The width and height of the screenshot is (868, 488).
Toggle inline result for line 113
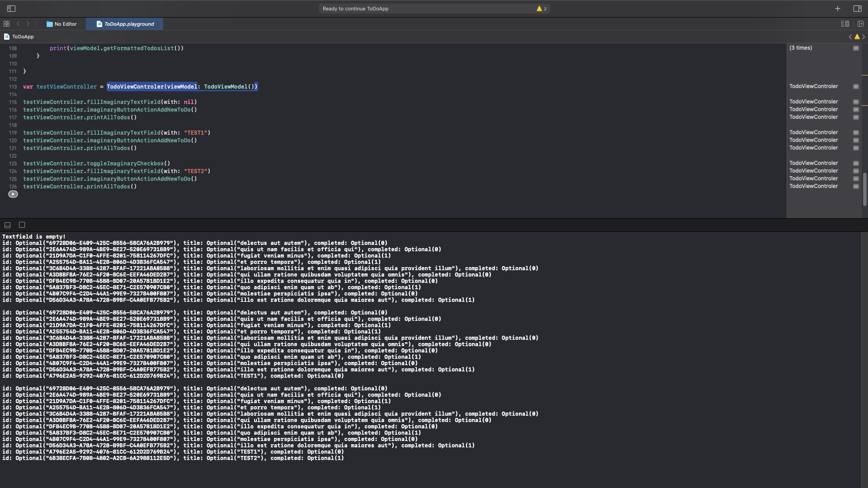pyautogui.click(x=856, y=86)
